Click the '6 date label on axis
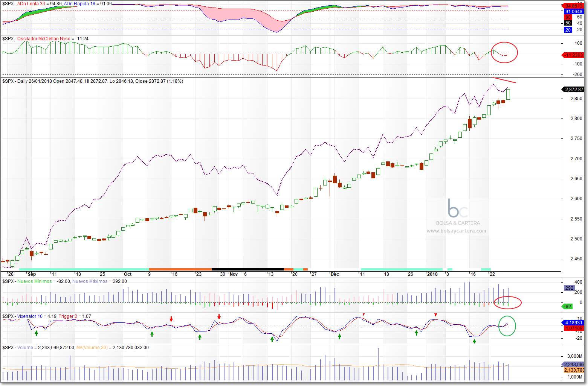The image size is (588, 386). pos(245,274)
